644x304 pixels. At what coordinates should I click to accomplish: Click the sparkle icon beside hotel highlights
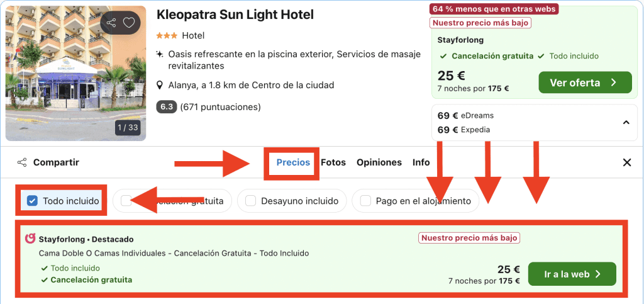click(x=160, y=54)
